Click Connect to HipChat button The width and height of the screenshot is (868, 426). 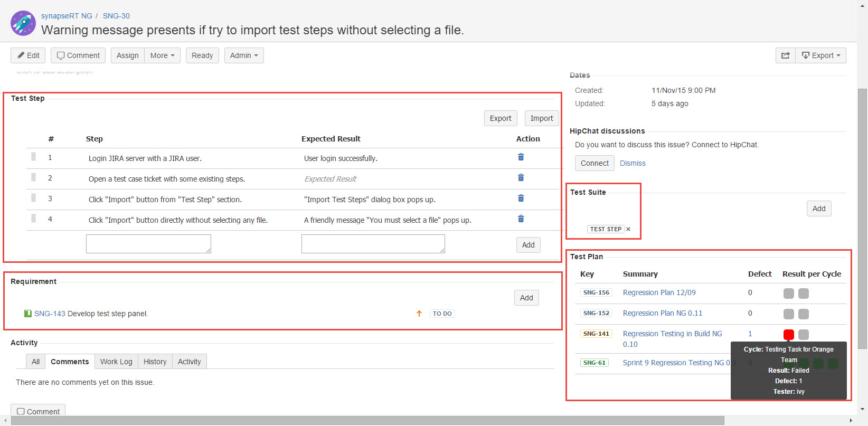coord(595,163)
